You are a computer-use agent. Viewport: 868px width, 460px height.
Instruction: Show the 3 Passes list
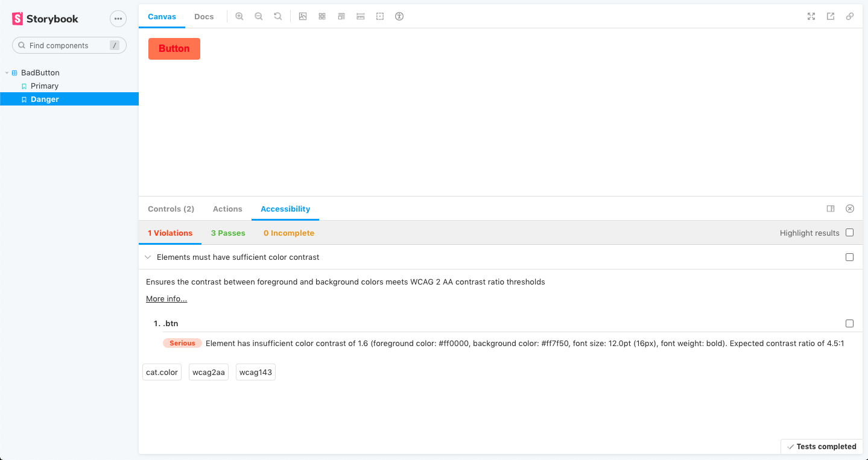[228, 233]
